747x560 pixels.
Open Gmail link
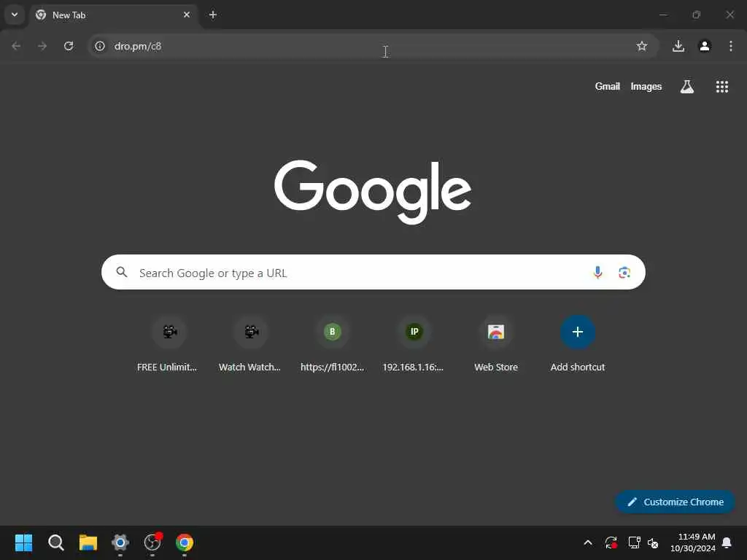click(608, 87)
